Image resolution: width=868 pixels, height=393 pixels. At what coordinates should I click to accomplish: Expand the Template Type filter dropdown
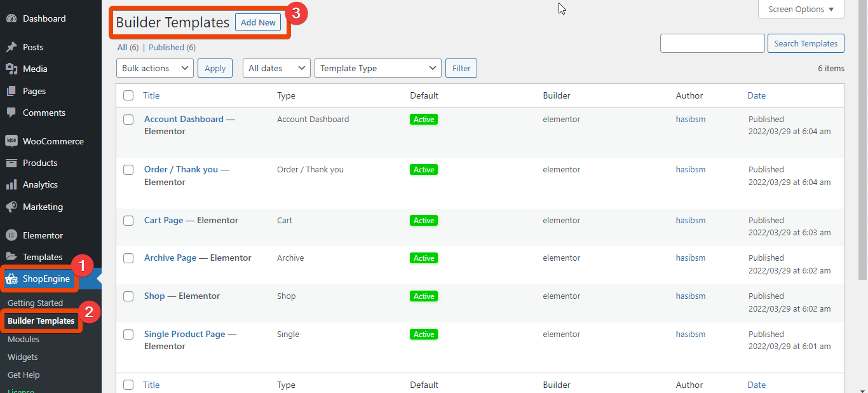tap(377, 68)
